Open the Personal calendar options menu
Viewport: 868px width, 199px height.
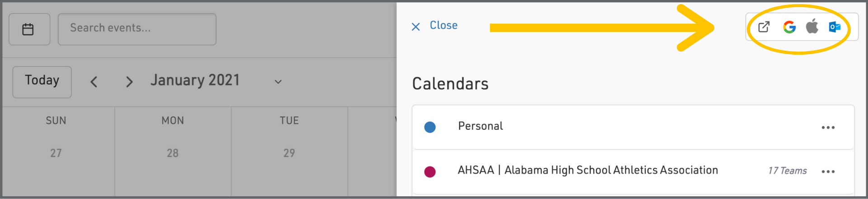coord(828,128)
